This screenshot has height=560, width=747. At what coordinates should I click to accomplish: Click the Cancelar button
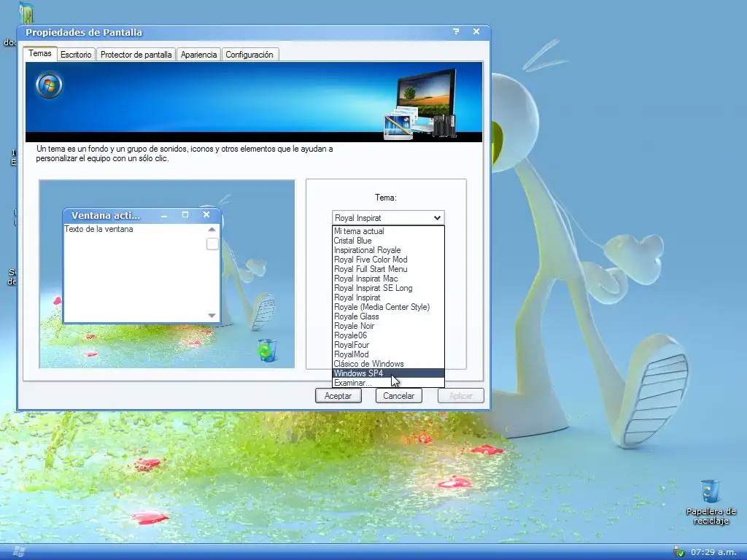point(399,396)
